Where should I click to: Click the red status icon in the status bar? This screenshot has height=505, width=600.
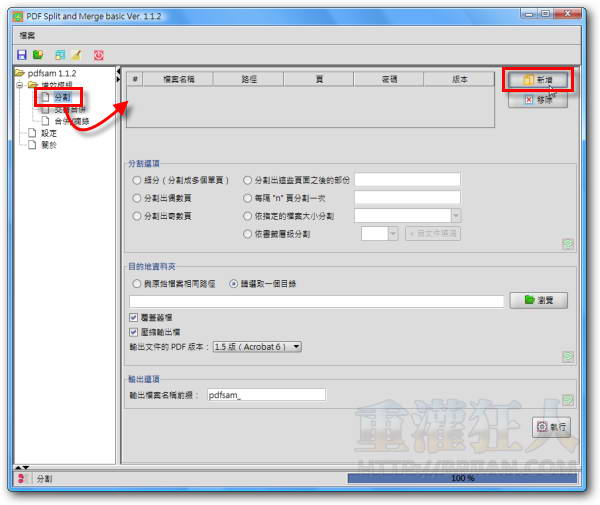(x=21, y=478)
